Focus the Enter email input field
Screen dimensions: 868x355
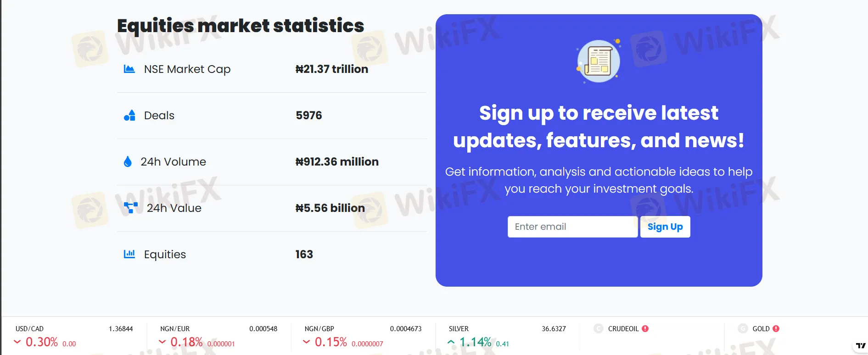[x=572, y=227]
